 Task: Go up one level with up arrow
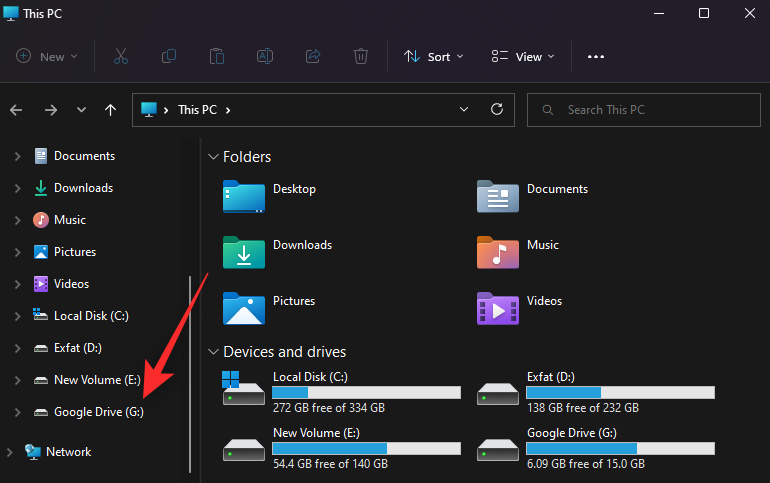(110, 110)
